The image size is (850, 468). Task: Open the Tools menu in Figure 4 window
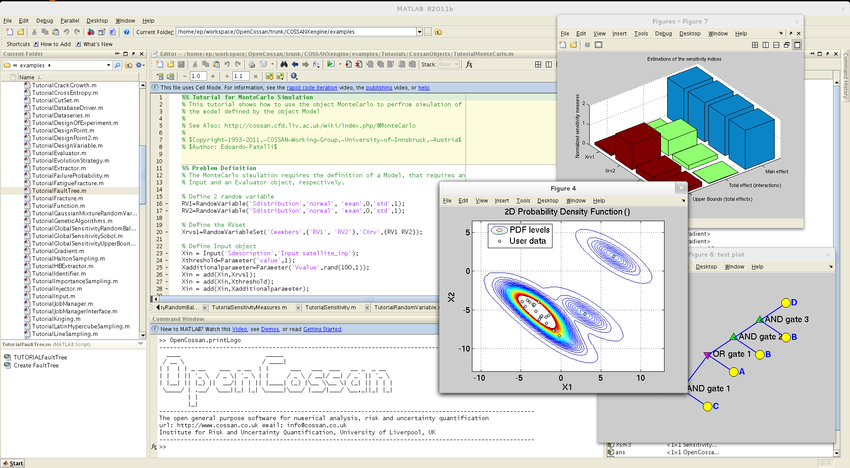tap(523, 201)
